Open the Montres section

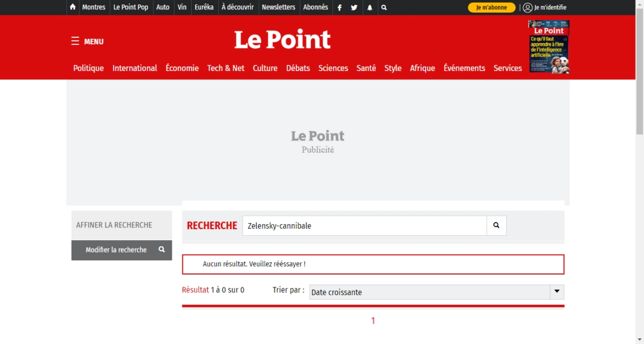click(x=94, y=7)
